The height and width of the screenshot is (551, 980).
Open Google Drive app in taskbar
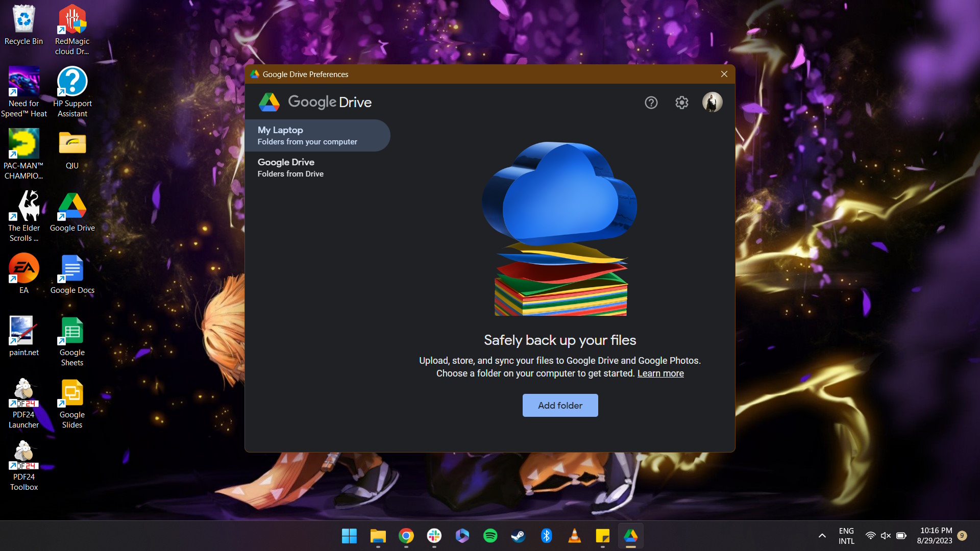coord(631,536)
